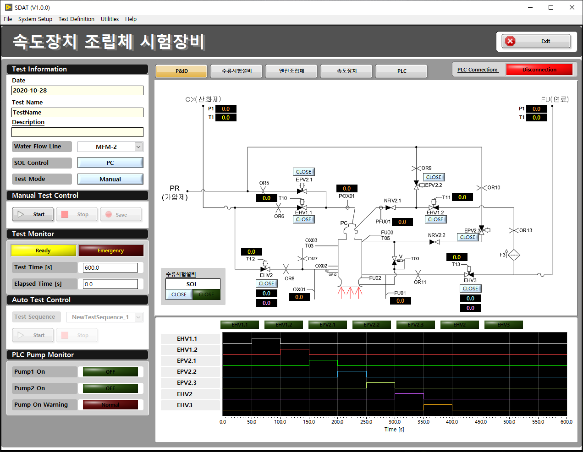583x452 pixels.
Task: Toggle SOL Control PC selector
Action: (110, 163)
